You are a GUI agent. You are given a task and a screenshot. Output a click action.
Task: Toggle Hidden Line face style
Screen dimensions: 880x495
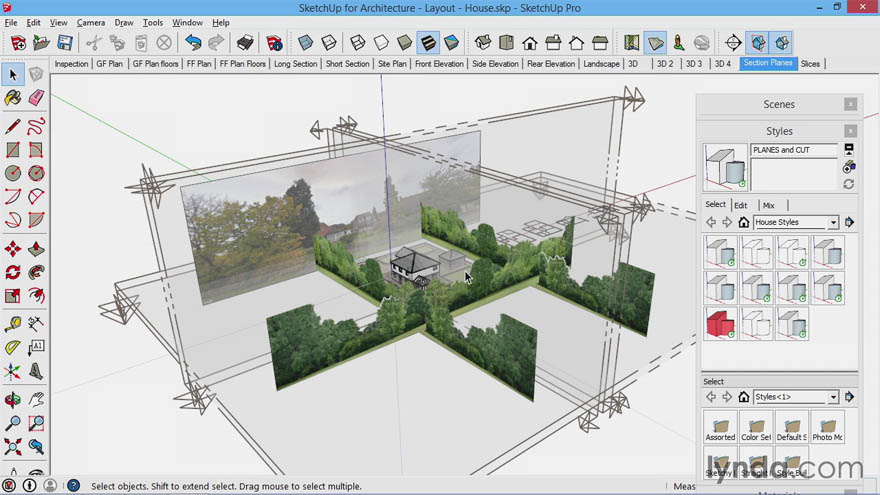(x=381, y=43)
